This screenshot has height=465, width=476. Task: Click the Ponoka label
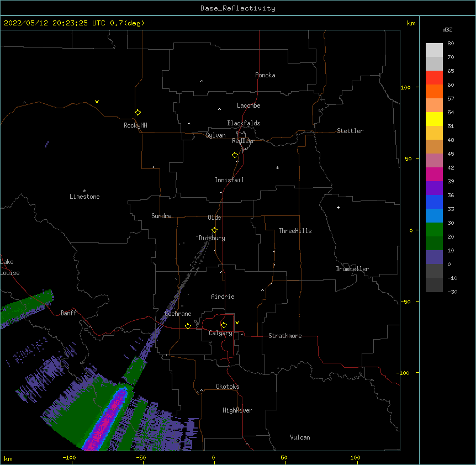click(x=265, y=75)
